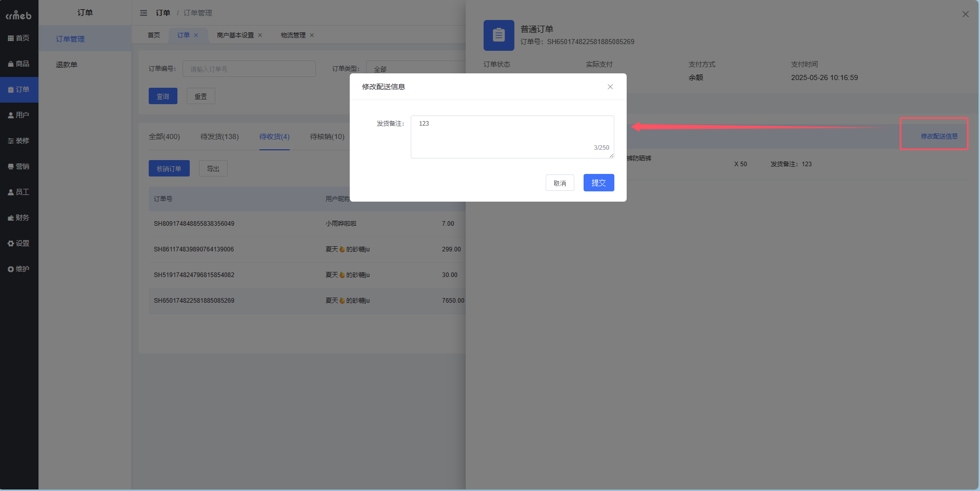Switch to the 待核销(10) tab
The width and height of the screenshot is (980, 491).
[326, 136]
